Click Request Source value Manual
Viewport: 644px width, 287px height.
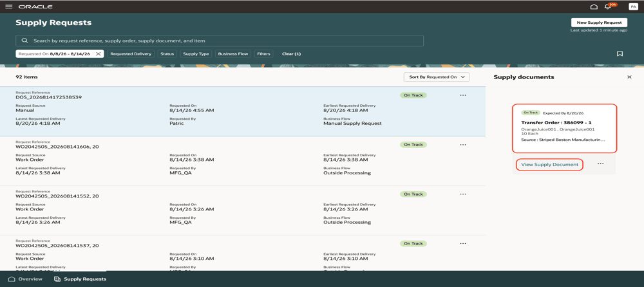pos(25,110)
